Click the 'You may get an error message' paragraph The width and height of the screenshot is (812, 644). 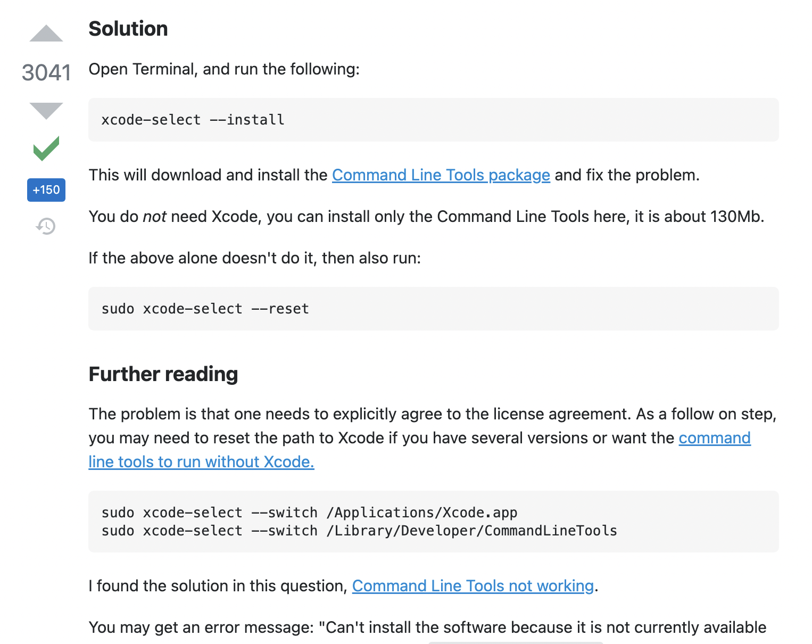click(x=428, y=628)
